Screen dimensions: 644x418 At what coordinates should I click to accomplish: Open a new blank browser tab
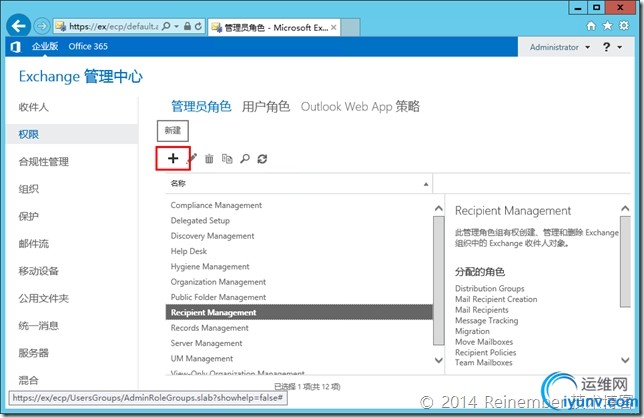pyautogui.click(x=350, y=28)
